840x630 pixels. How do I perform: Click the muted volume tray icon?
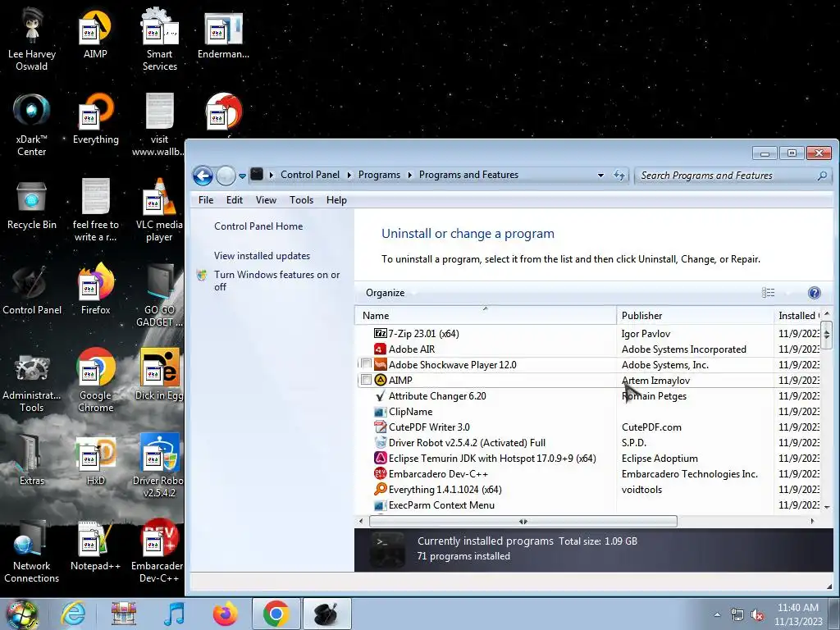pos(757,615)
